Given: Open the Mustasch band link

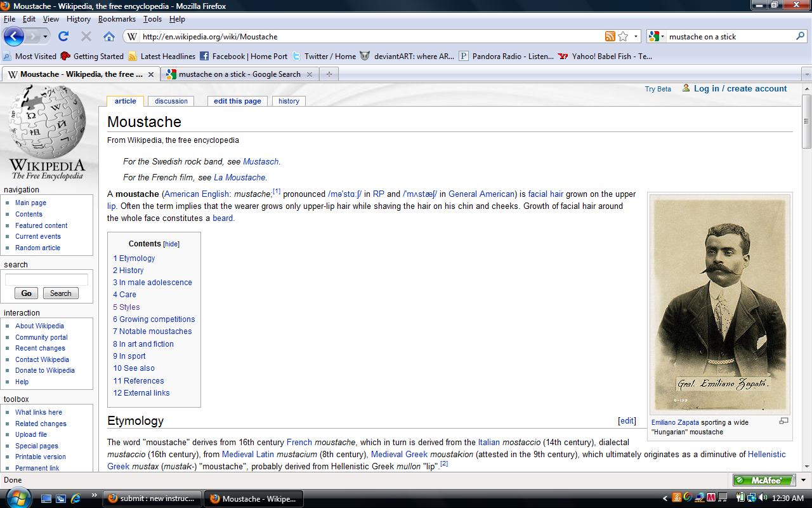Looking at the screenshot, I should point(261,162).
